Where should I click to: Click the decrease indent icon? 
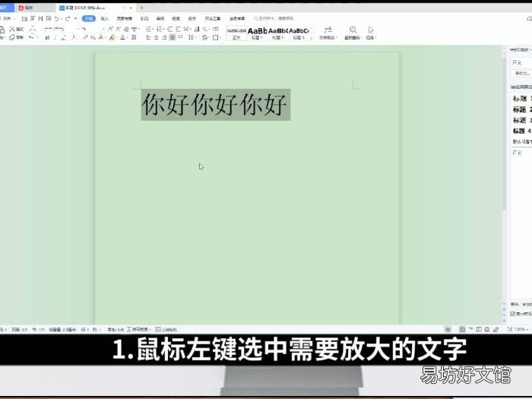pyautogui.click(x=170, y=29)
